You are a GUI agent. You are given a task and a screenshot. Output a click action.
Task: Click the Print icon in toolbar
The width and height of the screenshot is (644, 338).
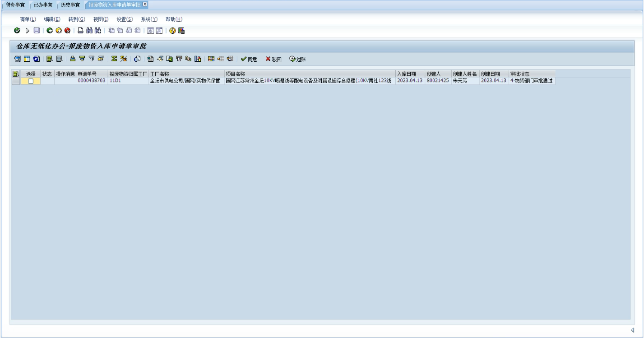pos(80,31)
